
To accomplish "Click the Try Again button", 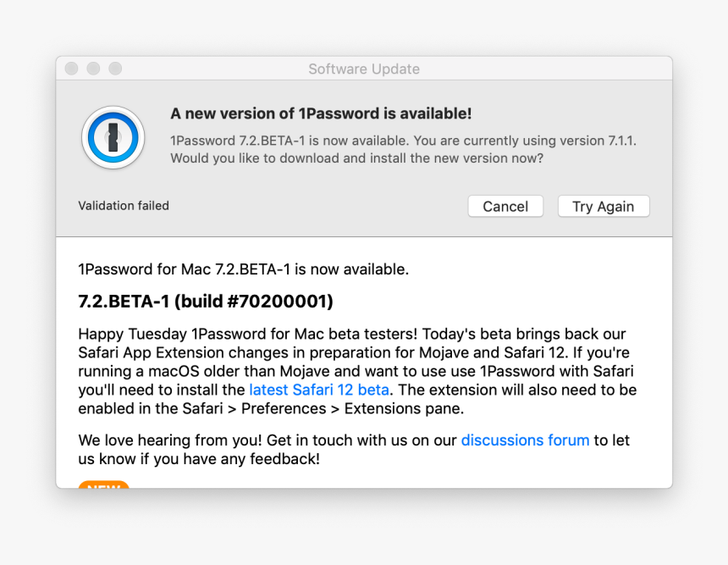I will (603, 206).
